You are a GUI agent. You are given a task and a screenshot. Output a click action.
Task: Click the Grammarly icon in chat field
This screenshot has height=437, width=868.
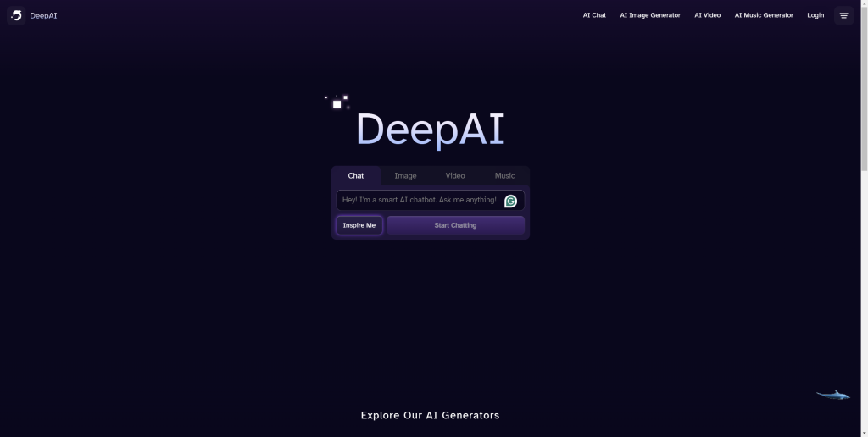(x=510, y=202)
